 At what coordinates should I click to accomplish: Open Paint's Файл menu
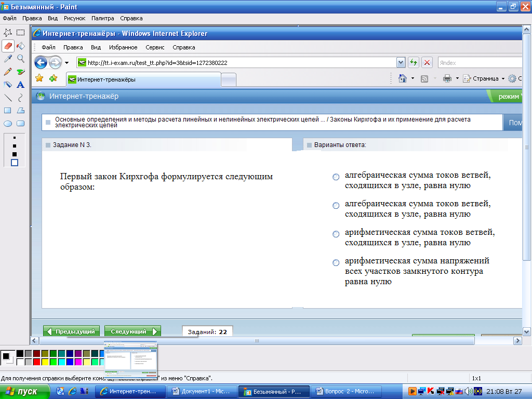point(9,18)
